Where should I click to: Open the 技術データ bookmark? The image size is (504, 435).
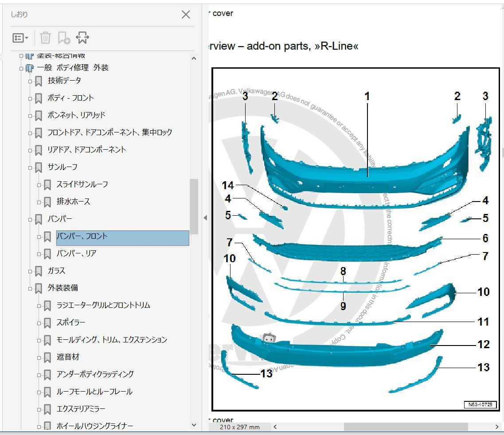pyautogui.click(x=64, y=80)
